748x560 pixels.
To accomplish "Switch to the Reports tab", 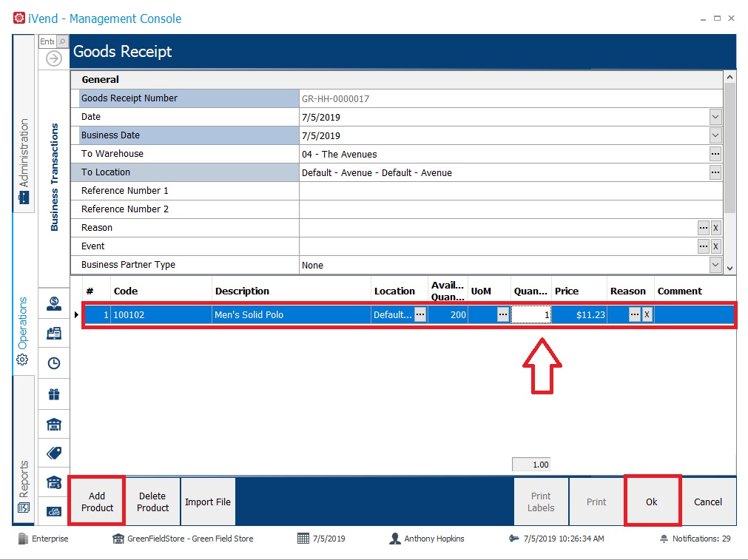I will pyautogui.click(x=24, y=485).
